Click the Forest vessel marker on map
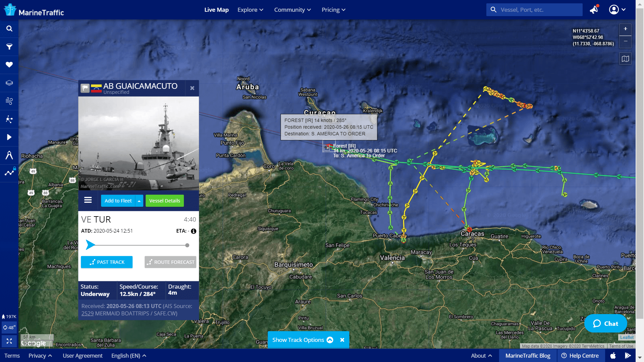 coord(328,146)
